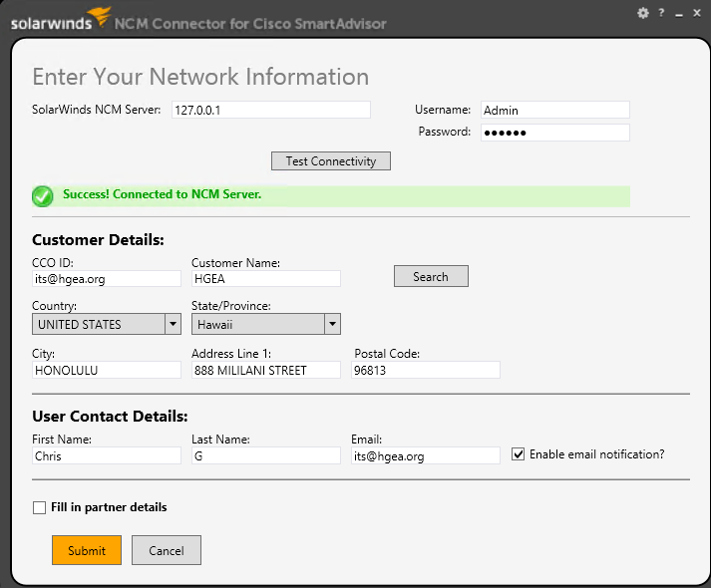711x588 pixels.
Task: Focus the CCO ID field
Action: 107,279
